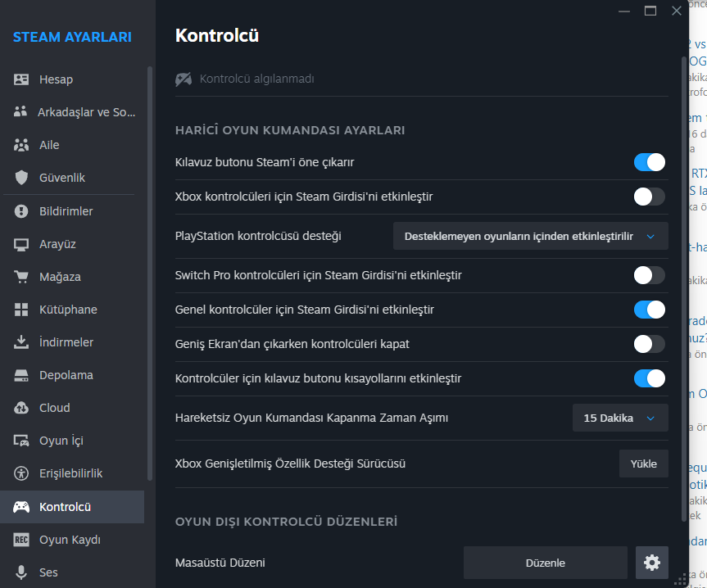Click the Kütüphane grid icon

21,310
